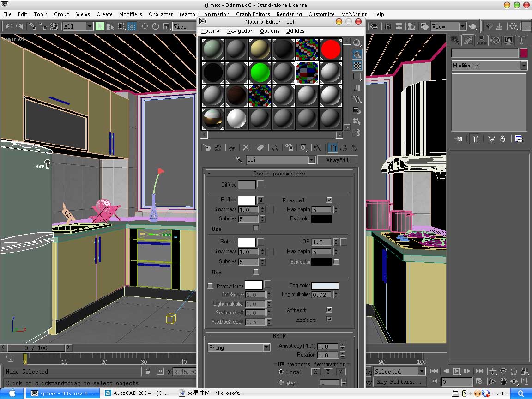Open Select by Name tool
Screen dimensions: 532x399
click(x=110, y=26)
